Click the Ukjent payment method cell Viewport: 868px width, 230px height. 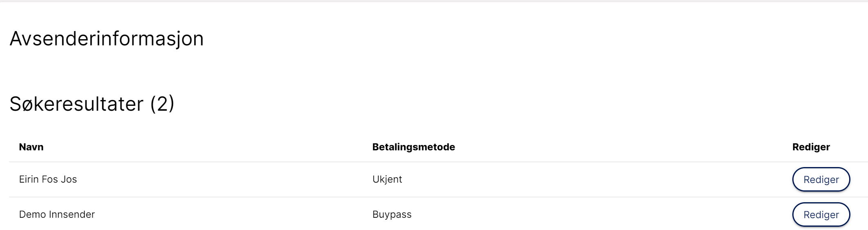(387, 179)
